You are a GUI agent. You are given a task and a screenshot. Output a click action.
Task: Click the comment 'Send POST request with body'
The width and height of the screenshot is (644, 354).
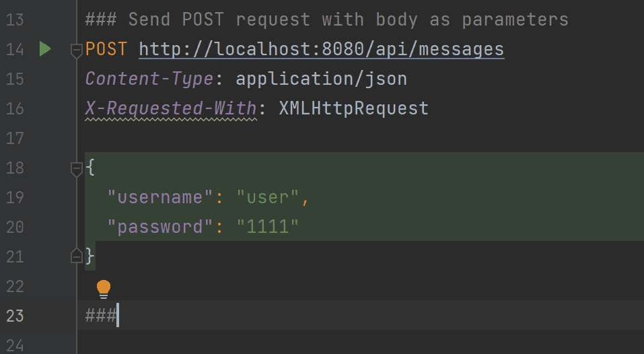(x=273, y=20)
